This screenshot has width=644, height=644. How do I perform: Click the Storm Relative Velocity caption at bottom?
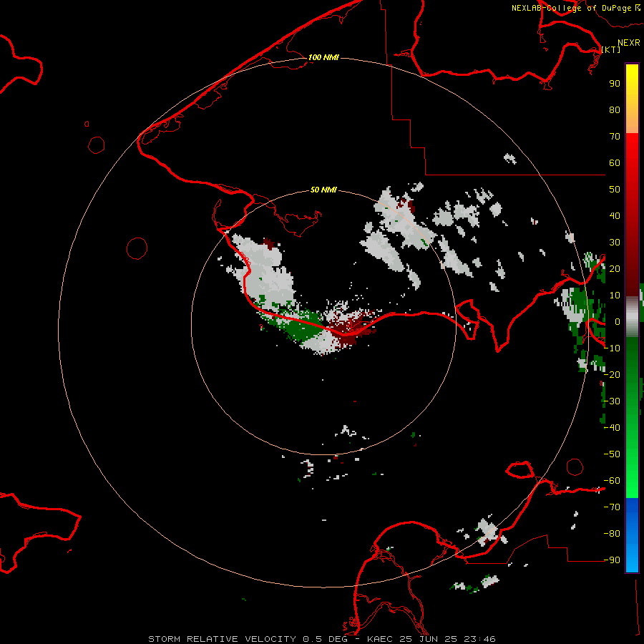322,639
